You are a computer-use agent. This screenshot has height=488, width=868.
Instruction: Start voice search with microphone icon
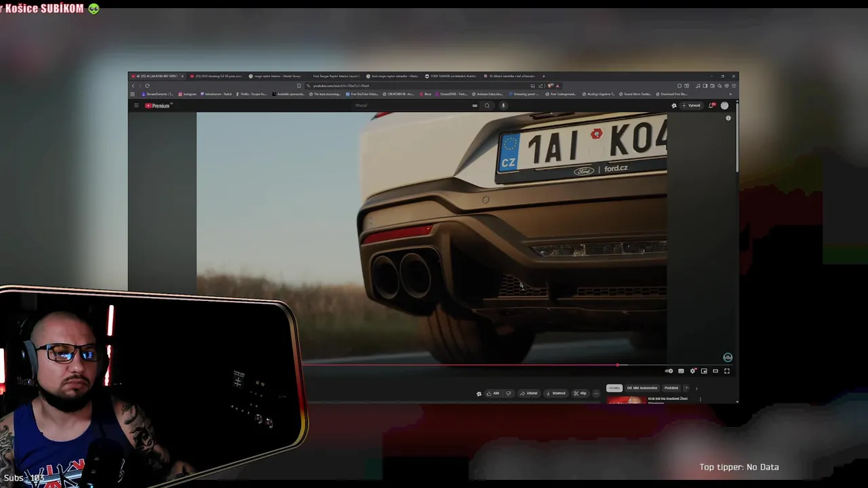[x=503, y=106]
